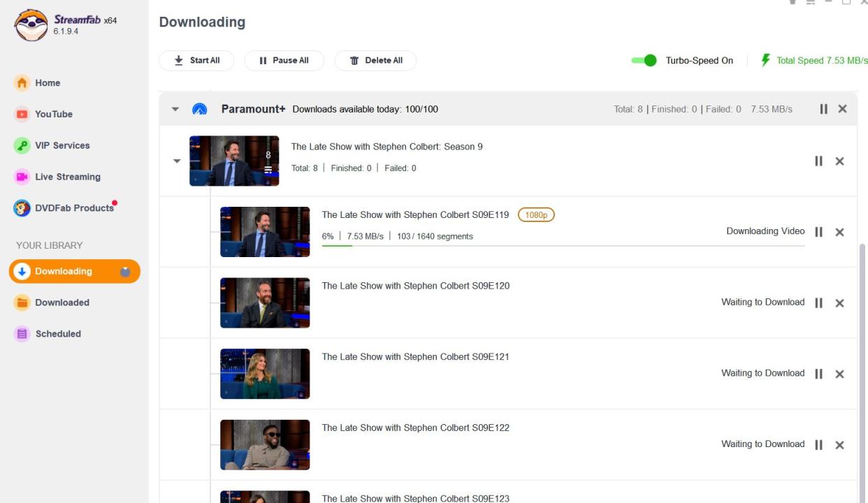Image resolution: width=868 pixels, height=503 pixels.
Task: Click the DVDFab Products mascot icon
Action: point(22,208)
